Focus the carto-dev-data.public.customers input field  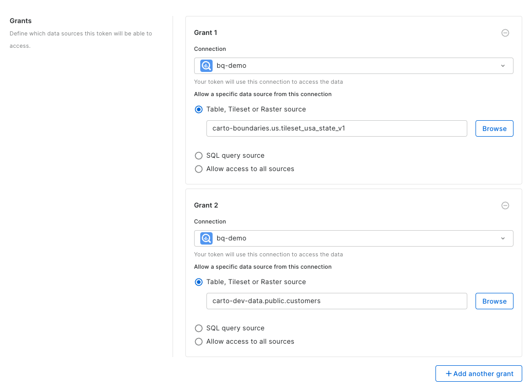coord(336,301)
